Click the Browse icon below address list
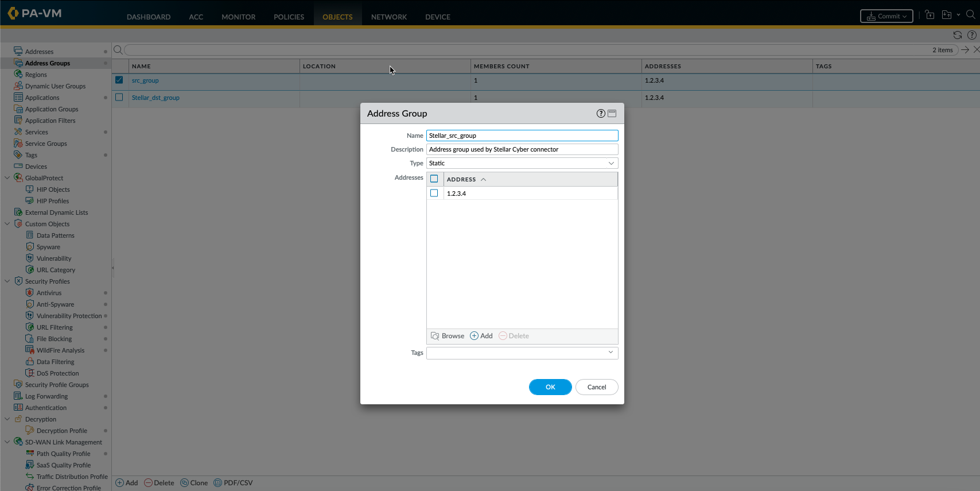Screen dimensions: 980x491 pos(435,336)
